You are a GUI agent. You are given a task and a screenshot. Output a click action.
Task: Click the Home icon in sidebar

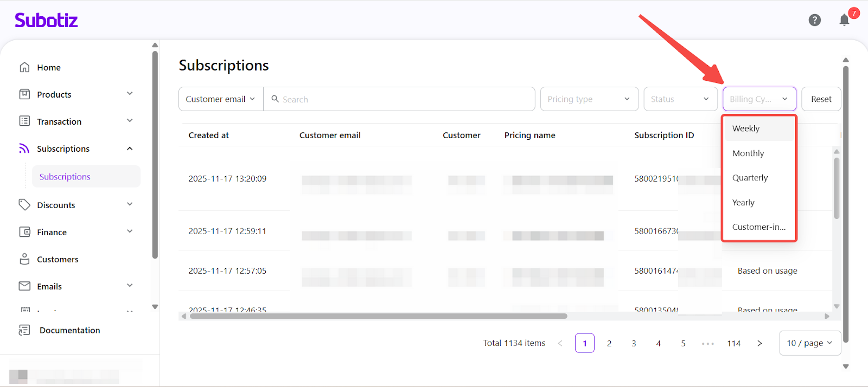tap(24, 67)
